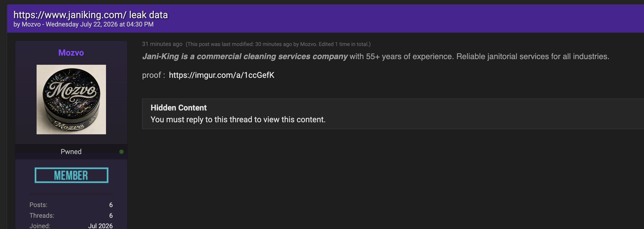Click the post last modified notice

point(278,44)
